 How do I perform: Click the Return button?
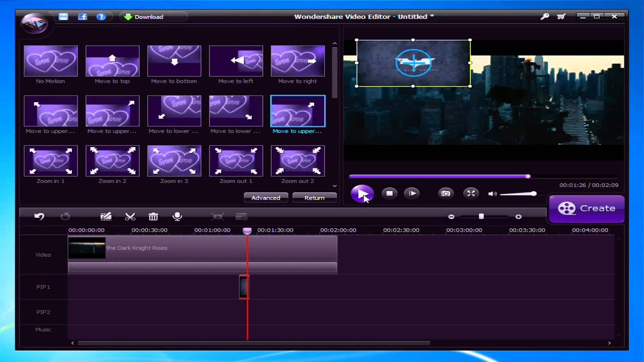314,198
